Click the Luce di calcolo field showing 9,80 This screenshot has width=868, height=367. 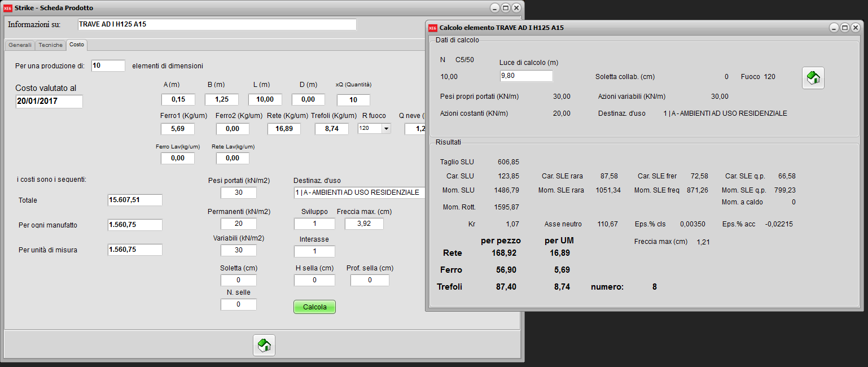[526, 76]
